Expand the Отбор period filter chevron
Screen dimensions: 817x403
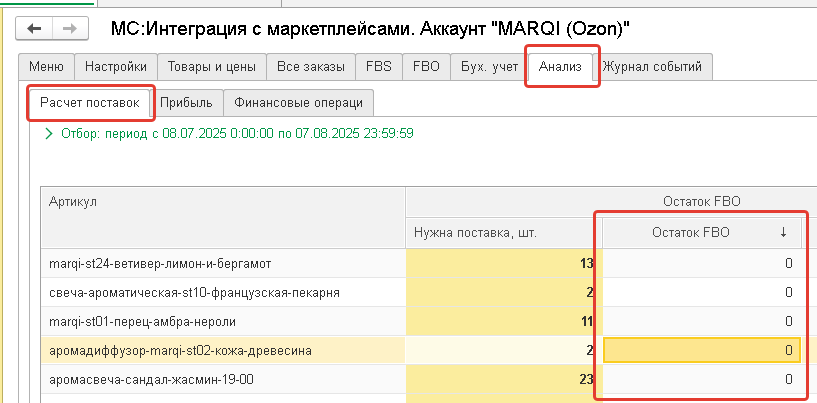click(x=49, y=134)
